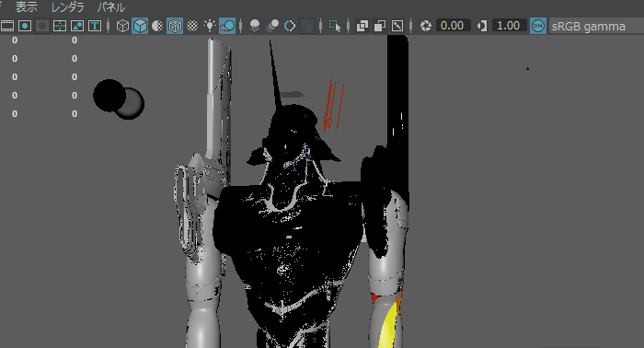
Task: Switch viewport to Wireframe display
Action: (x=122, y=26)
